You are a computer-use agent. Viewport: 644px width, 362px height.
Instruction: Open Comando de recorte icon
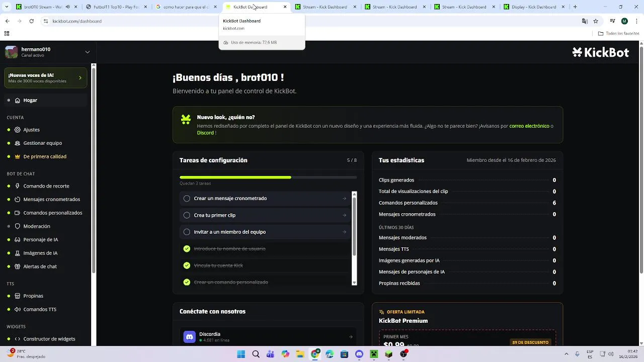[x=18, y=186]
